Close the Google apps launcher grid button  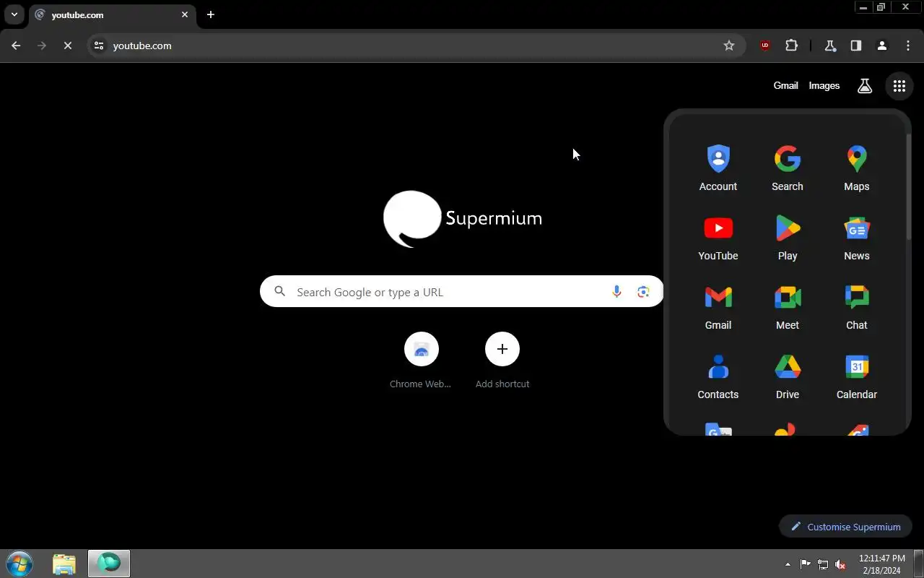coord(899,86)
